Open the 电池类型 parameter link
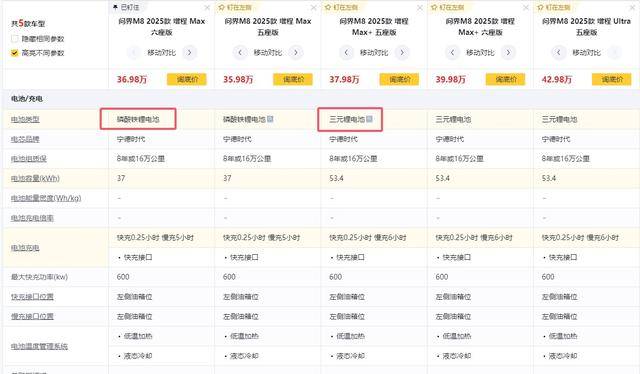Screen dimensions: 640x374 [x=25, y=119]
